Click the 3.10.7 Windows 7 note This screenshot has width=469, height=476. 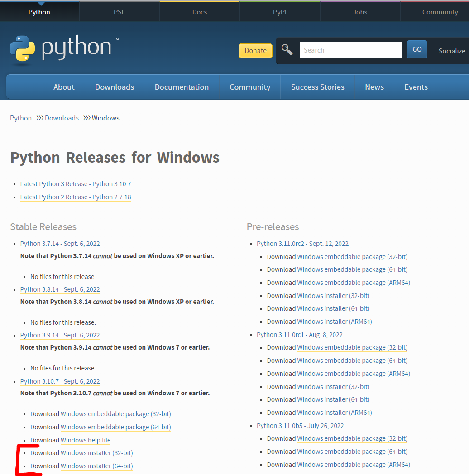pos(115,393)
